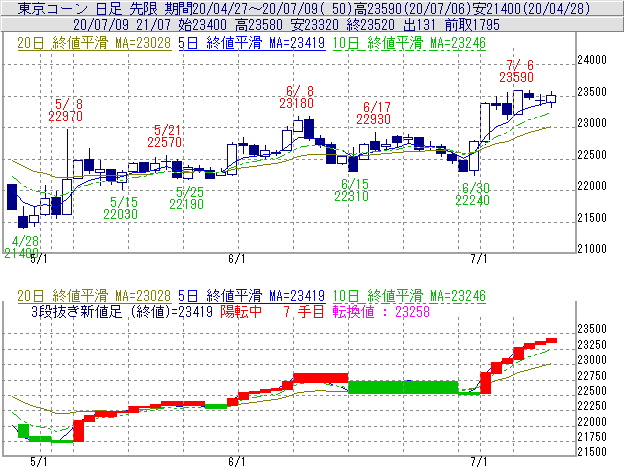The height and width of the screenshot is (474, 624).
Task: Click the 6/1 date on lower chart axis
Action: pos(237,462)
